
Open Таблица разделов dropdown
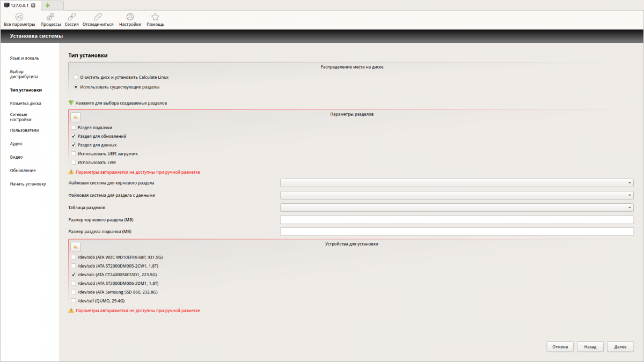click(x=457, y=208)
